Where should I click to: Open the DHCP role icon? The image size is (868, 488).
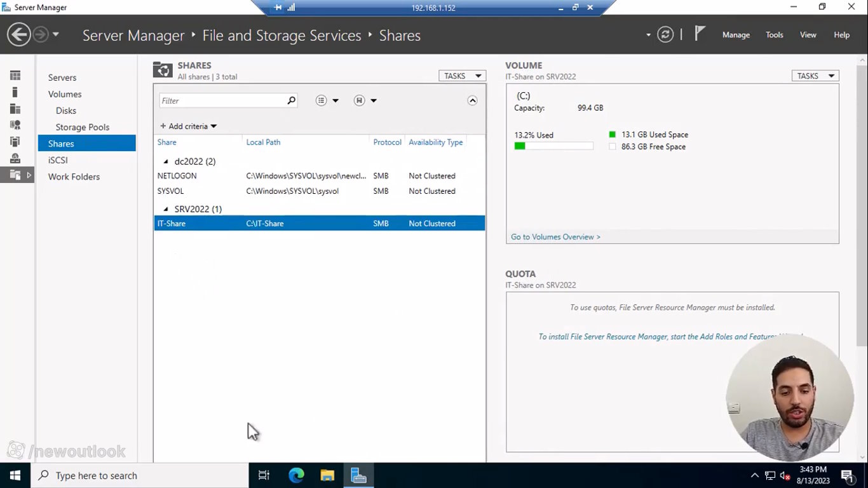pos(15,142)
